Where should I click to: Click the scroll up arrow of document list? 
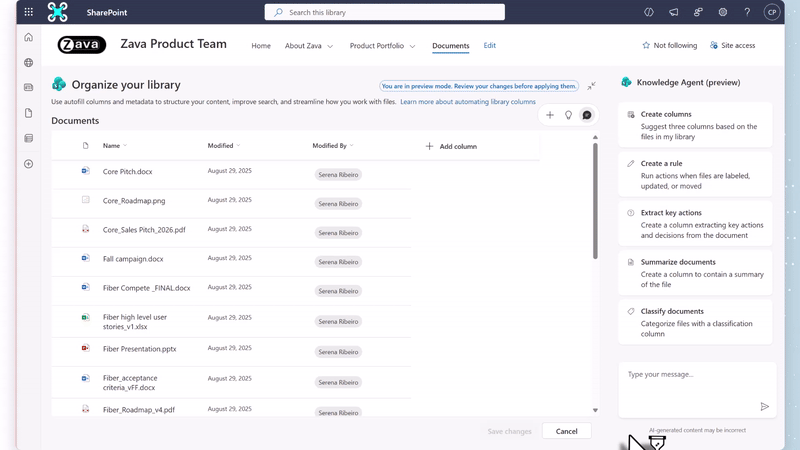[x=595, y=137]
